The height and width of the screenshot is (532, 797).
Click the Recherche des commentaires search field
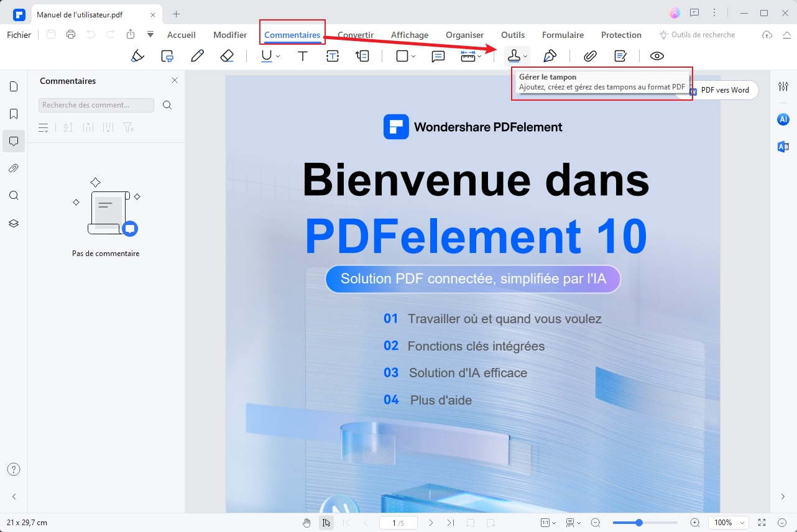(x=96, y=105)
